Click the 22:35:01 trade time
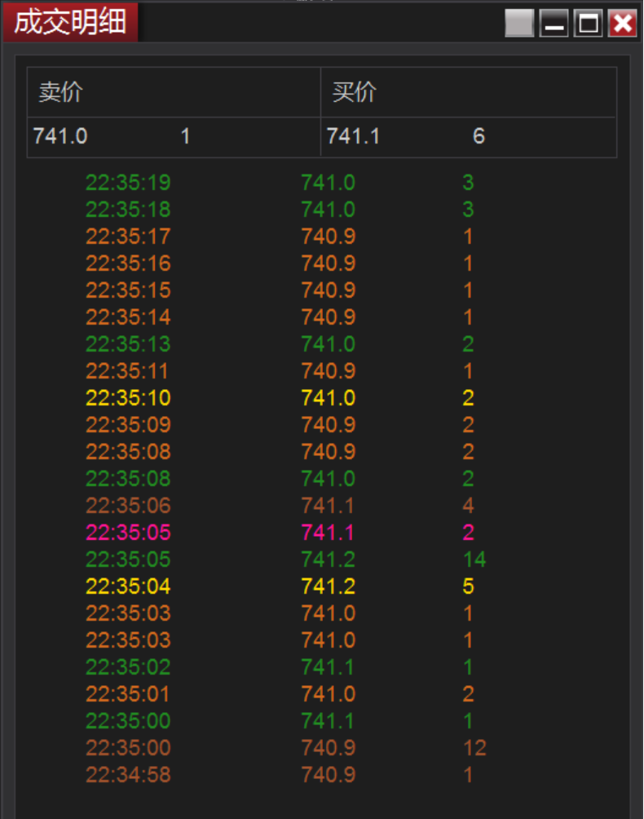Image resolution: width=644 pixels, height=819 pixels. tap(128, 693)
